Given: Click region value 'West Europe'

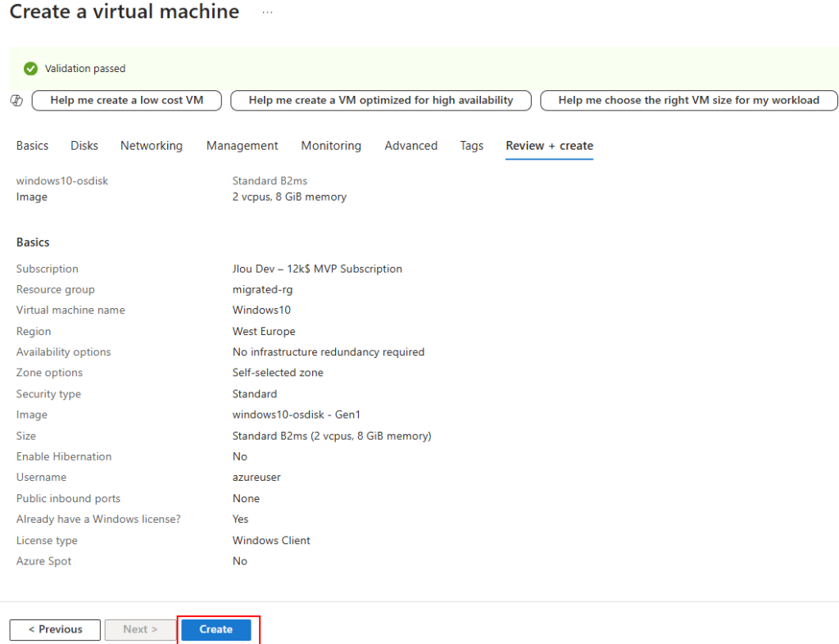Looking at the screenshot, I should point(264,331).
